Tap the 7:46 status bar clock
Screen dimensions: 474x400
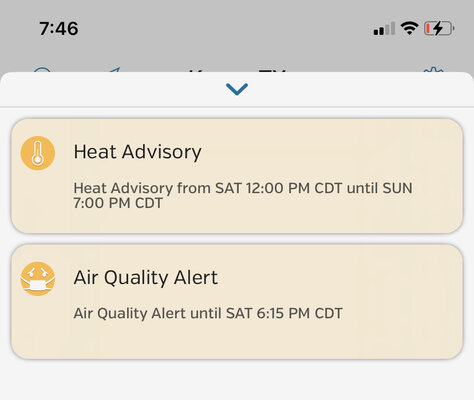point(59,28)
